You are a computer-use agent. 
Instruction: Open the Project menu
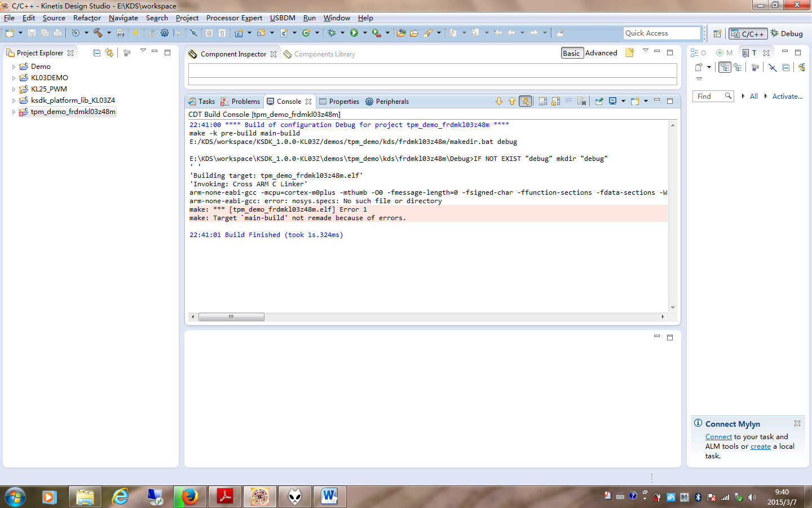coord(187,18)
